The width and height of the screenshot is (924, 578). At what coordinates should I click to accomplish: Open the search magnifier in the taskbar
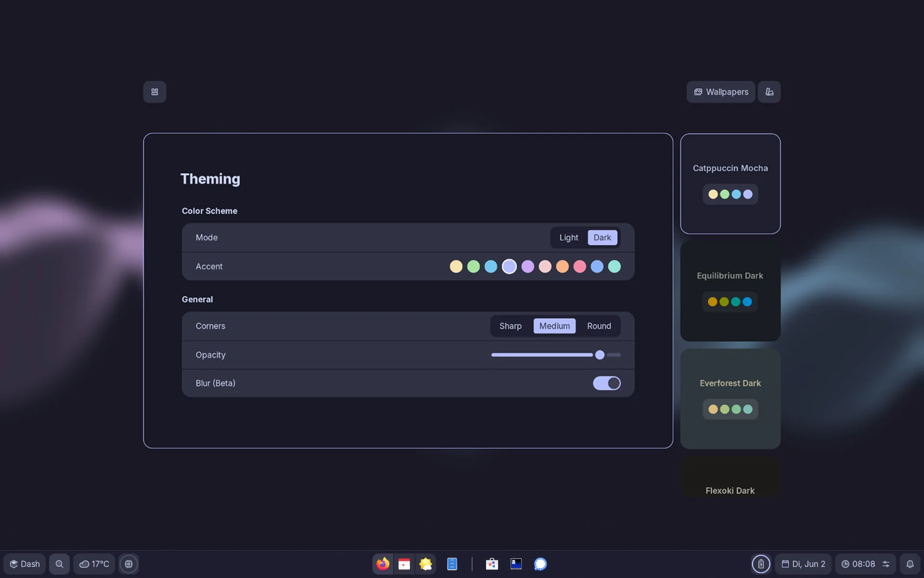pos(59,564)
